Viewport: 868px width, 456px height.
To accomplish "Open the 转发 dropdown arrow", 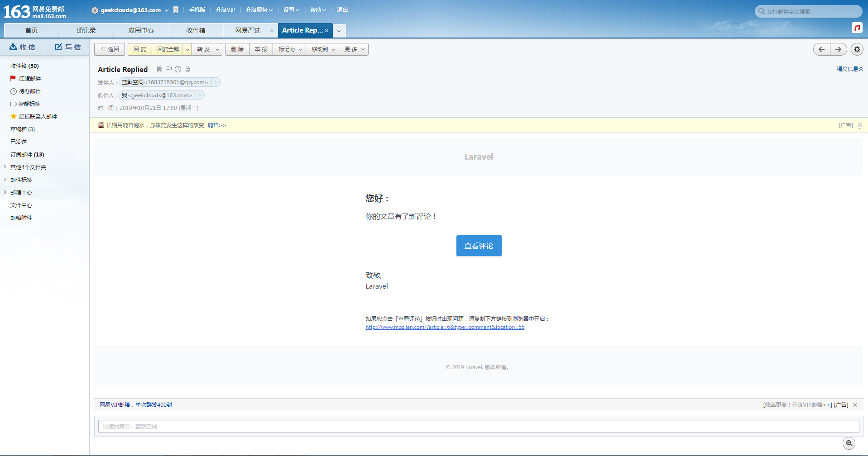I will tap(217, 49).
